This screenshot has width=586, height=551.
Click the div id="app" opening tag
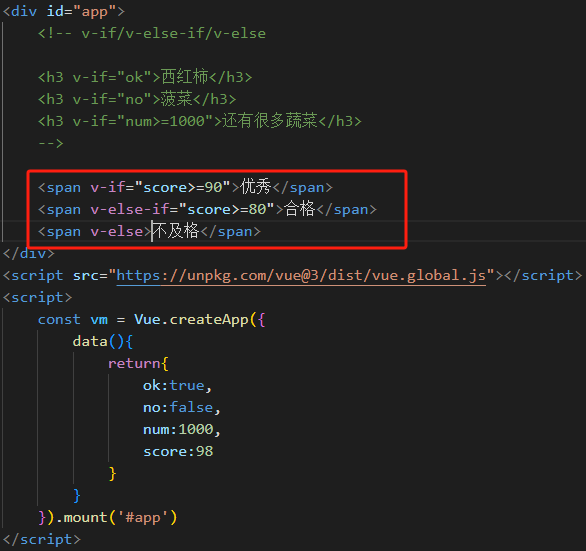click(x=64, y=11)
